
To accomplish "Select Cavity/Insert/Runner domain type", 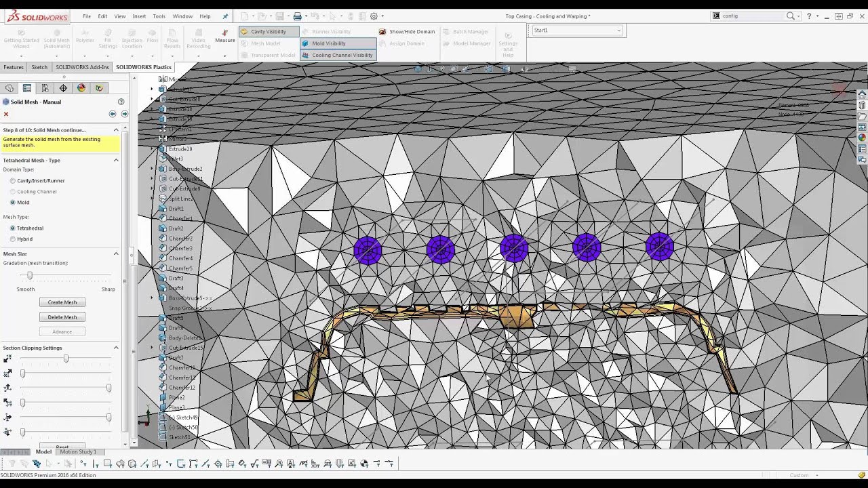I will [13, 181].
